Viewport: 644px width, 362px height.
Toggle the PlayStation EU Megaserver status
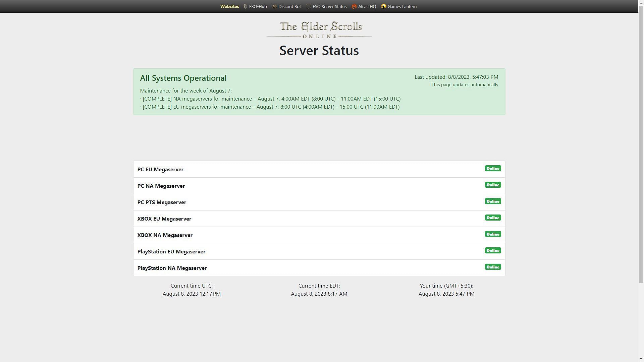click(x=493, y=251)
